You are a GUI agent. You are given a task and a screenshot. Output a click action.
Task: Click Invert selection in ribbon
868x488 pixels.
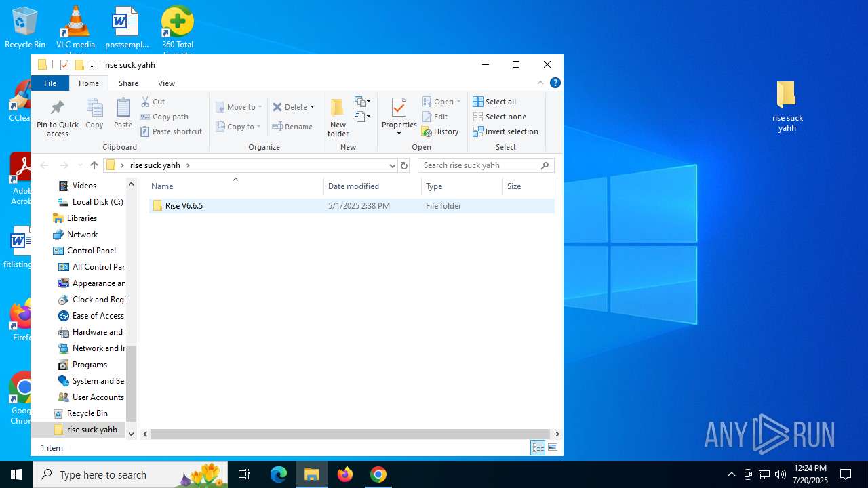(505, 131)
